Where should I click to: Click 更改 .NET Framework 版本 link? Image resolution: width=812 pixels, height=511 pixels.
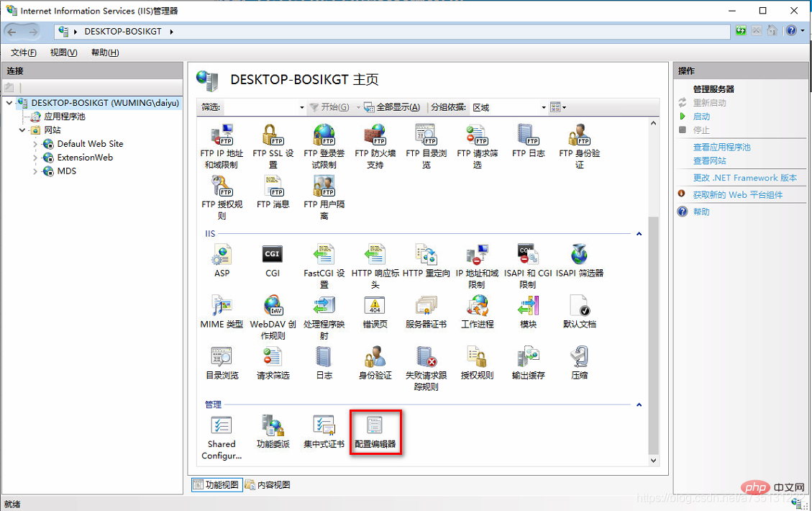pos(744,178)
